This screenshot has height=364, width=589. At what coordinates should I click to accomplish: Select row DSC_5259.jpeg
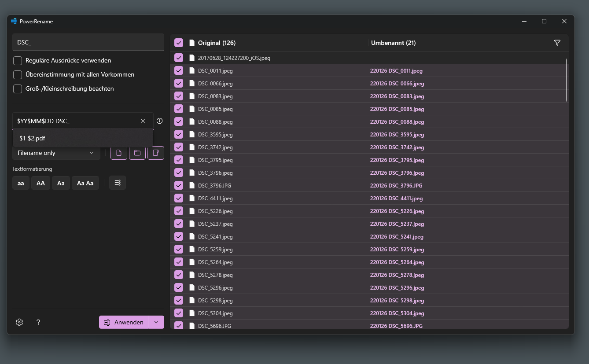click(369, 249)
